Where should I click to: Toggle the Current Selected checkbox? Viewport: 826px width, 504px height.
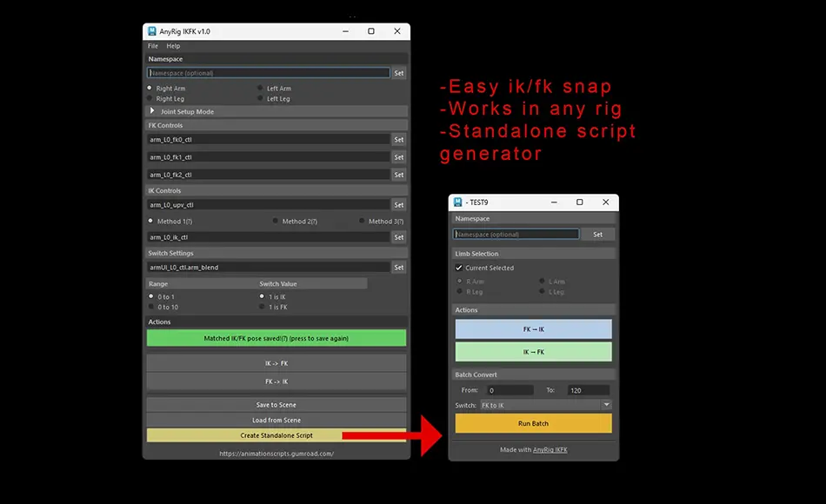[x=459, y=268]
